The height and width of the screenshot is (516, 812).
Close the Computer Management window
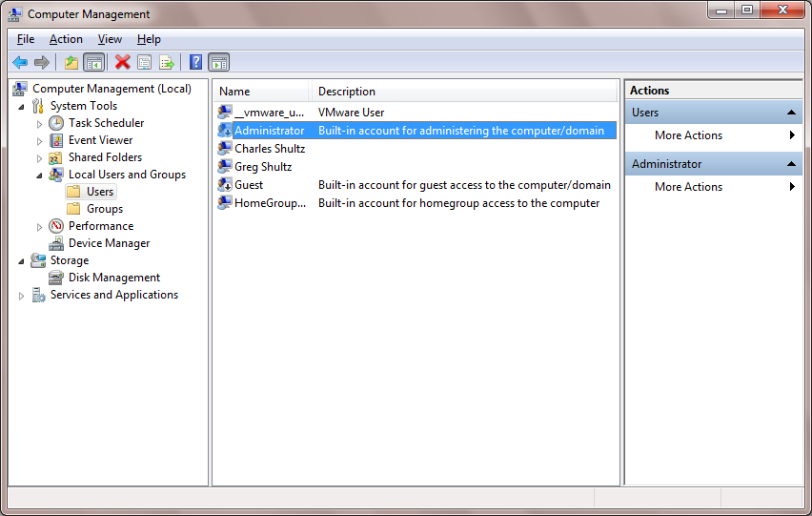[782, 10]
